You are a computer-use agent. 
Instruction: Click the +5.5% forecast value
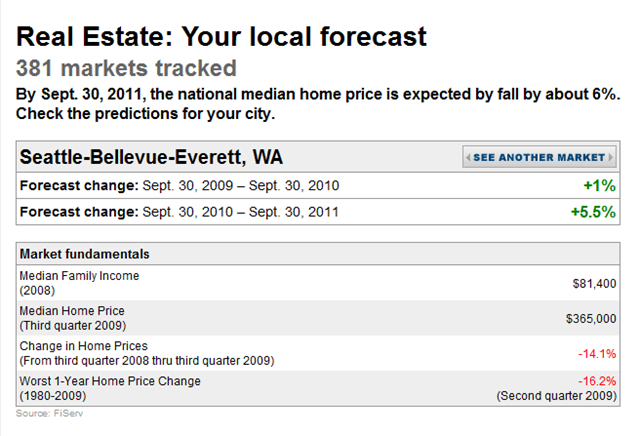tap(593, 212)
